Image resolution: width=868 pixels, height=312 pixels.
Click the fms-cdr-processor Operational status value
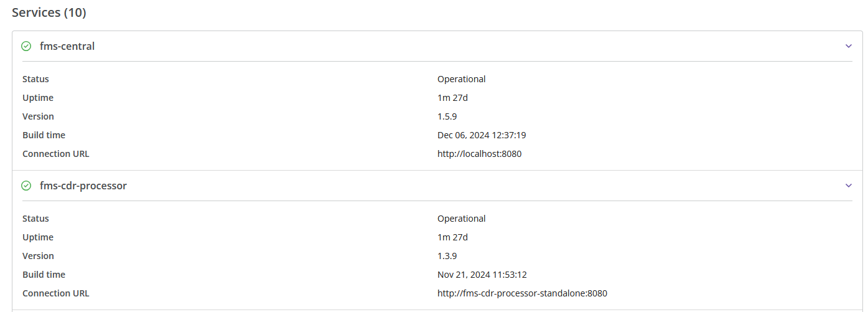(461, 219)
